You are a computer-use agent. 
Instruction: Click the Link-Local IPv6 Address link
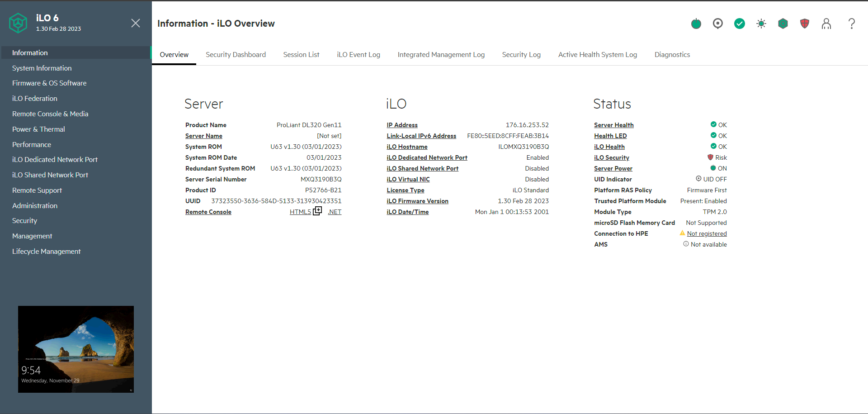[421, 136]
